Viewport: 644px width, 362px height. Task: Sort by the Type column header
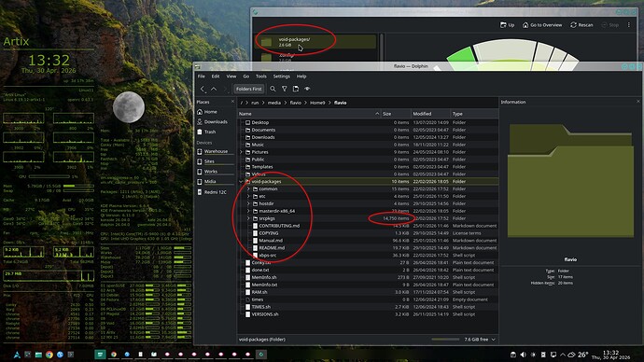click(474, 114)
